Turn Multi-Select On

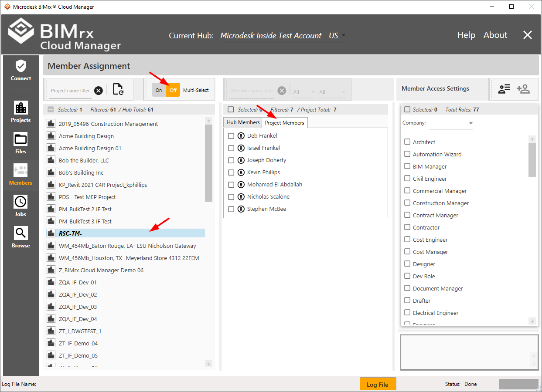click(159, 90)
